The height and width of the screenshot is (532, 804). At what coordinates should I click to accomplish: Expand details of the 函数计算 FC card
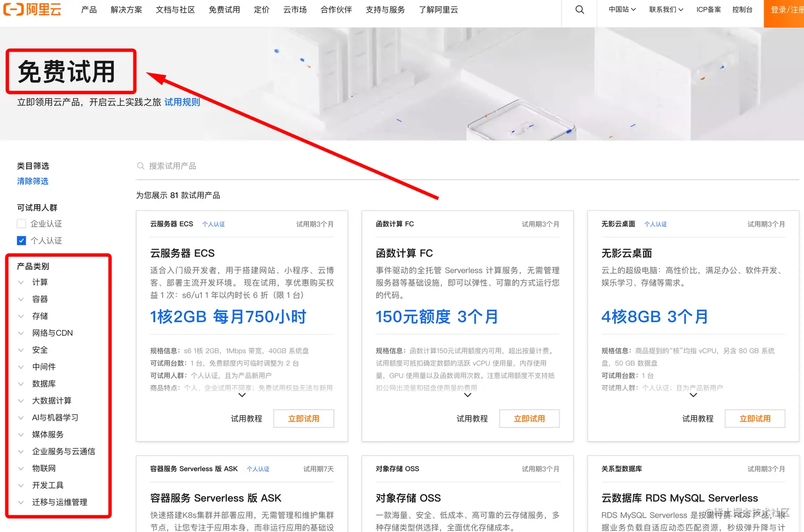coord(467,395)
